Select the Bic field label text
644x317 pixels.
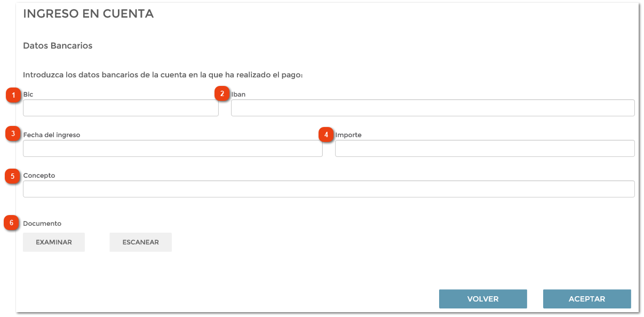[x=28, y=94]
